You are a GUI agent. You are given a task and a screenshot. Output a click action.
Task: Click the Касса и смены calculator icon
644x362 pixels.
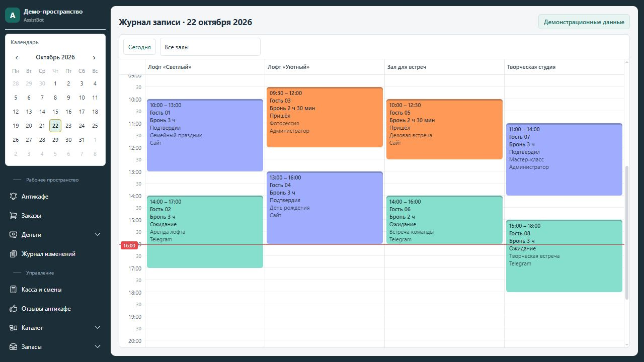(13, 290)
